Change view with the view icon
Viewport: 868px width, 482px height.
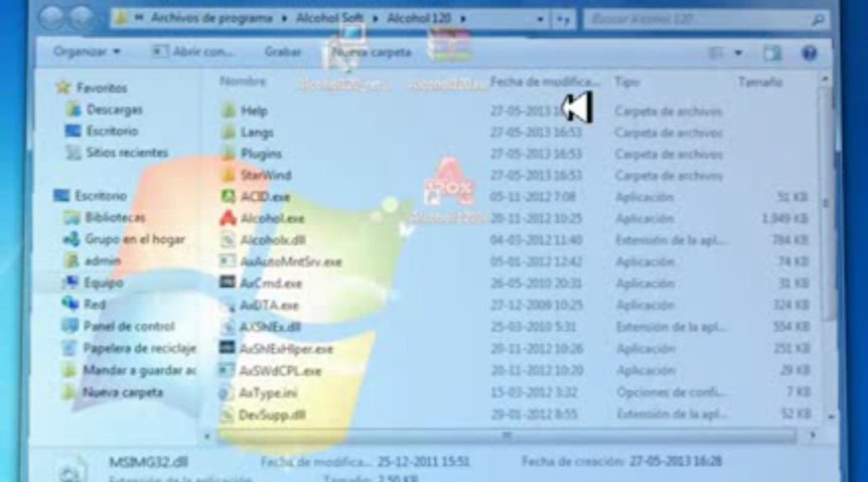tap(716, 53)
